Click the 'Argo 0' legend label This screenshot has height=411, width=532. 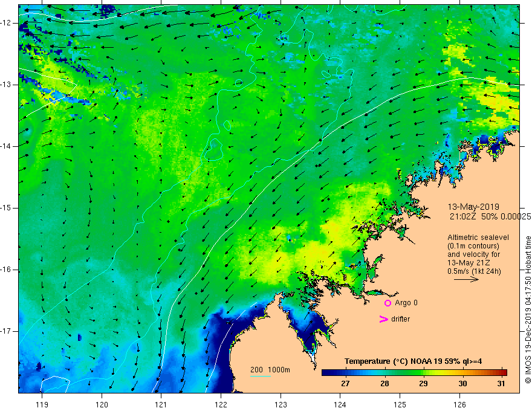(406, 303)
